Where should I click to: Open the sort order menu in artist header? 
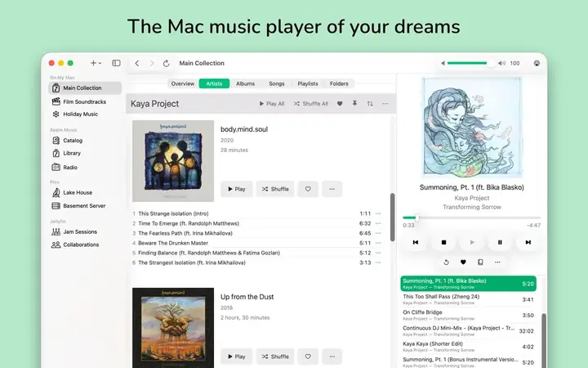[370, 104]
